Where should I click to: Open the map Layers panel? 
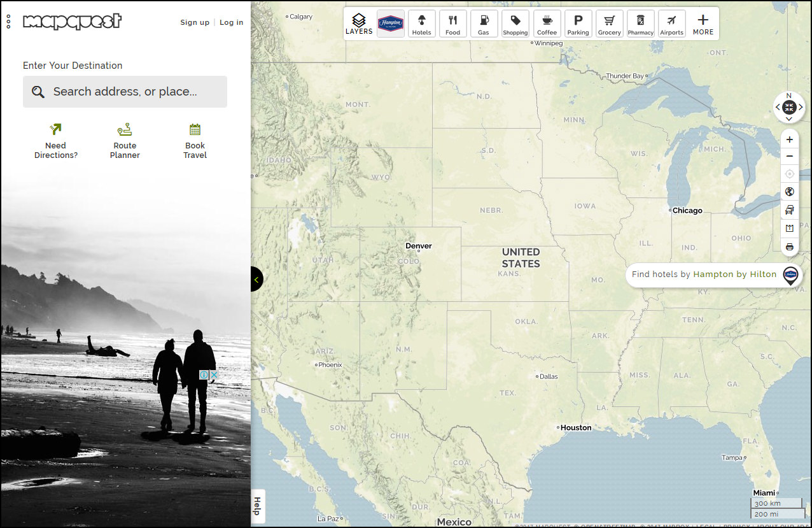tap(359, 24)
